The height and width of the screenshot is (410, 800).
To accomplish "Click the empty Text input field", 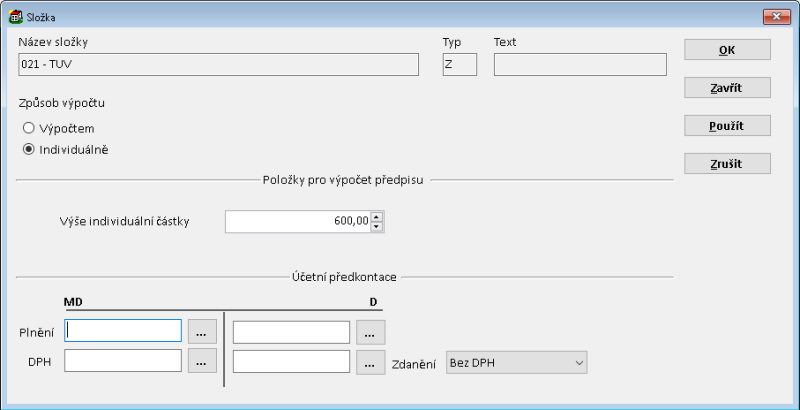I will tap(579, 65).
